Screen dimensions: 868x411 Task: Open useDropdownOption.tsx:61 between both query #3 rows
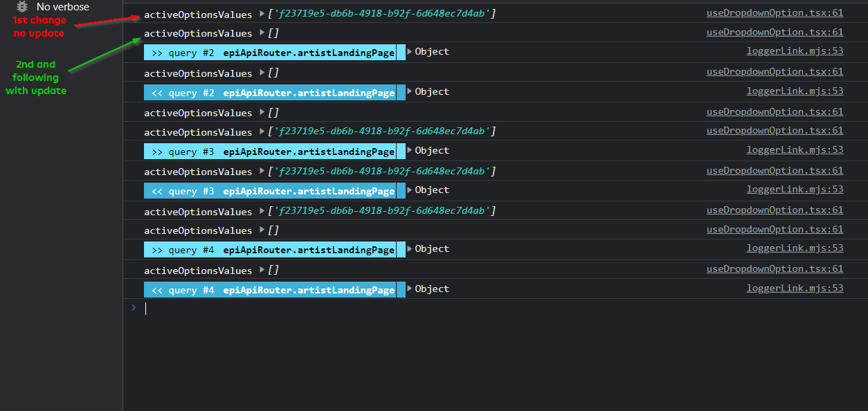coord(775,170)
